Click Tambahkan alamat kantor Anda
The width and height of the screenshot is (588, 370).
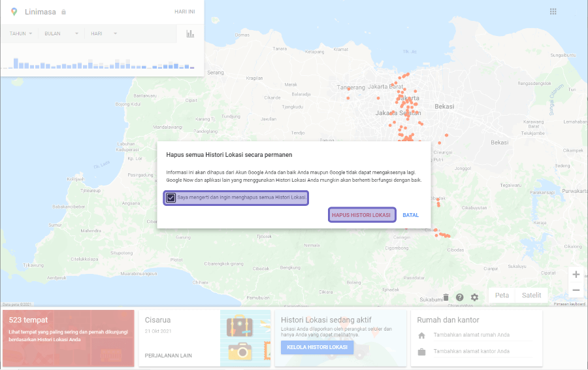pos(471,351)
